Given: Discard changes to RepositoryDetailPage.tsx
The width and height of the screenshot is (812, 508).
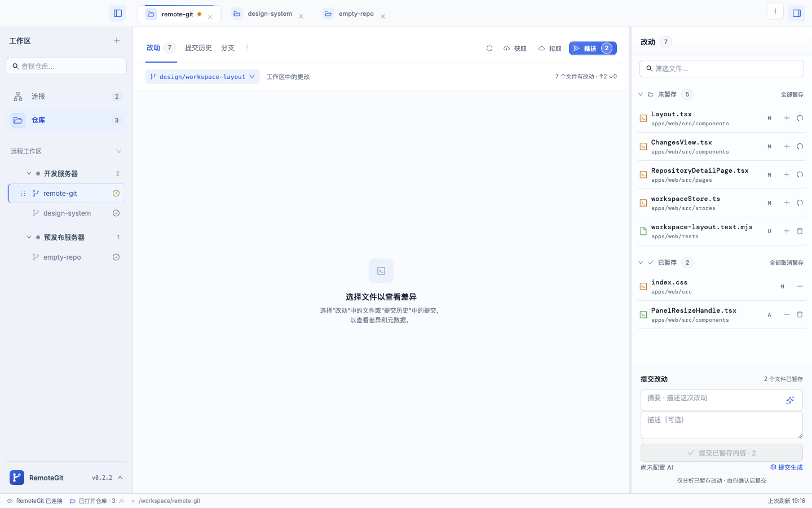Looking at the screenshot, I should (800, 174).
